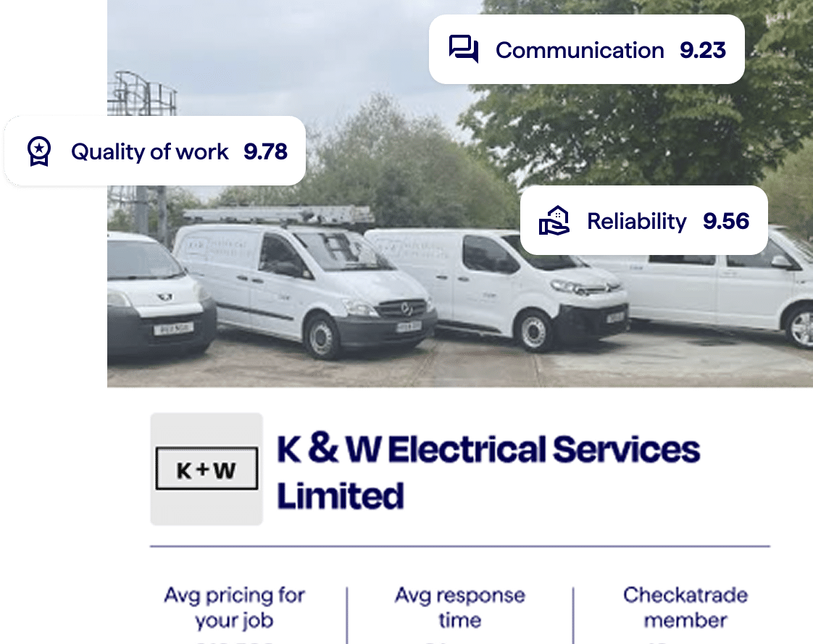This screenshot has height=644, width=813.
Task: Open the Reliability 9.56 rating badge
Action: click(643, 220)
